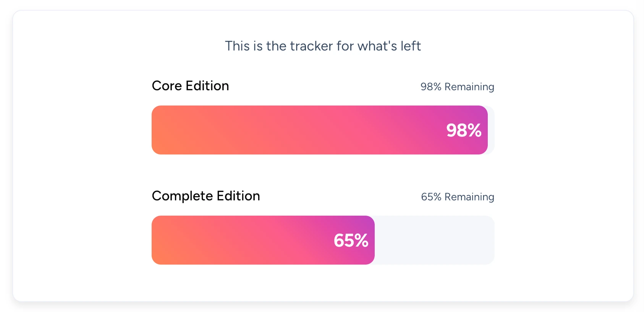Image resolution: width=644 pixels, height=312 pixels.
Task: Click the 'Complete Edition' title
Action: click(205, 196)
